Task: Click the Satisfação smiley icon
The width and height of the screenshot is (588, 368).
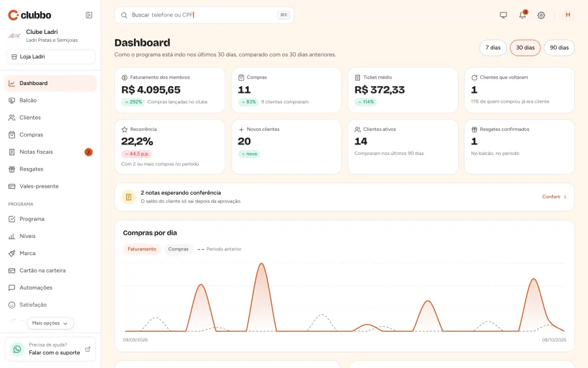Action: (12, 305)
